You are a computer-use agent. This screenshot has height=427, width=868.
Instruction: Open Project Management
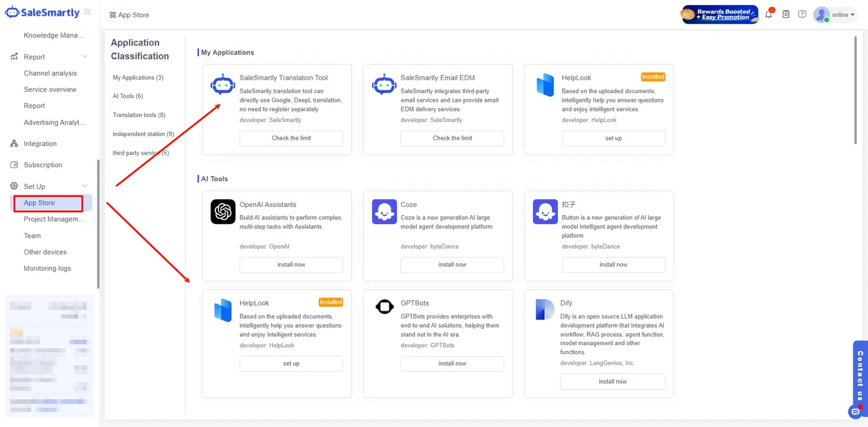(x=54, y=219)
